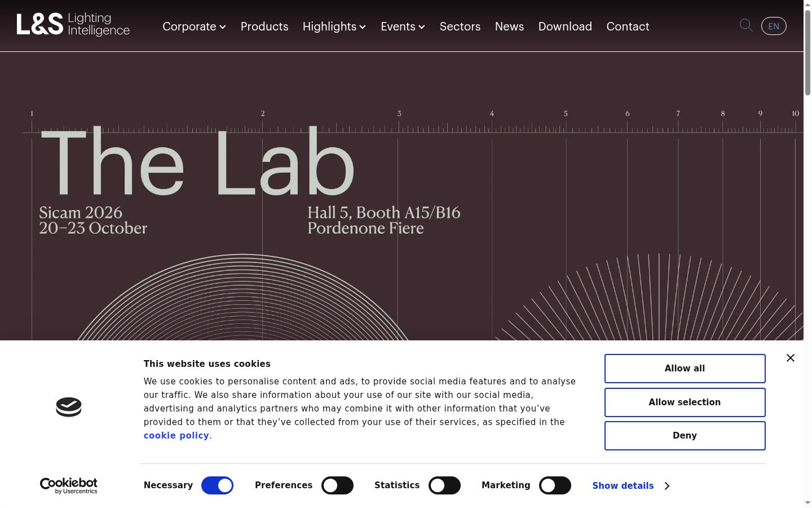Click the Sicam 2026 text
Screen dimensions: 812x508
coord(81,212)
